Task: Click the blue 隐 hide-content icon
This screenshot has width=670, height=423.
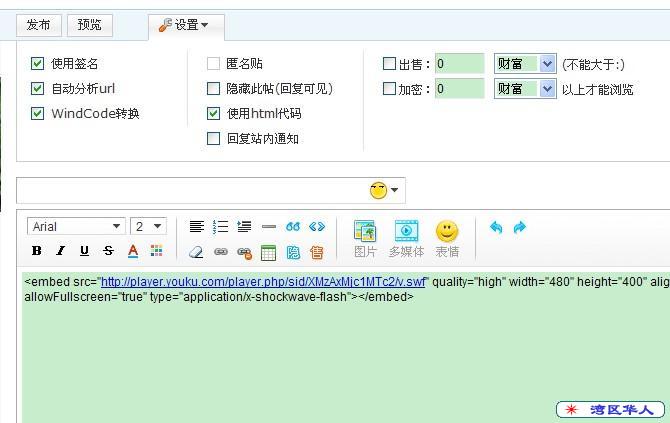Action: [293, 253]
